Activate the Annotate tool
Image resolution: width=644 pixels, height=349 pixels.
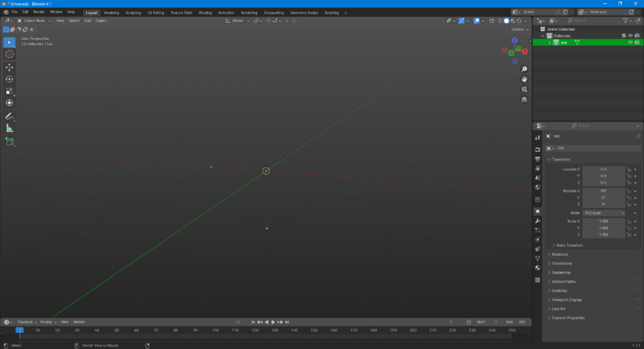pos(9,117)
